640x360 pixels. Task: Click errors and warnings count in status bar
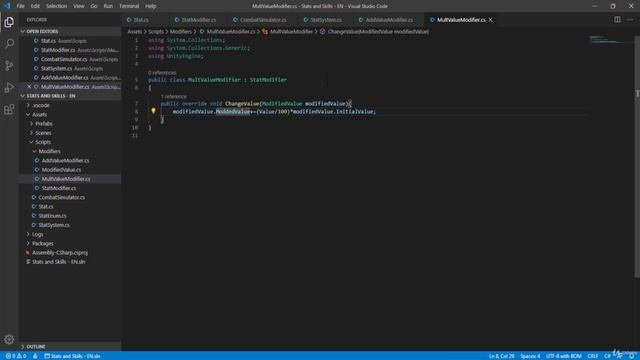tap(16, 356)
